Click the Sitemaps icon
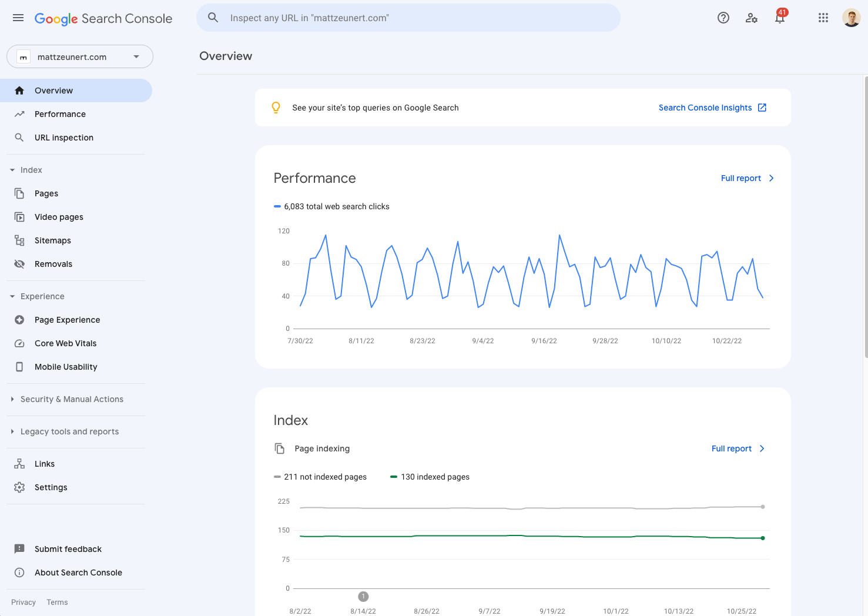This screenshot has height=616, width=868. click(x=19, y=240)
